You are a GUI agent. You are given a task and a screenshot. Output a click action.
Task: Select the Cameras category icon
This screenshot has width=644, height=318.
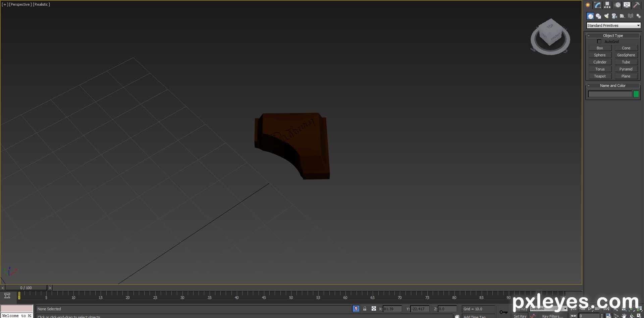click(x=614, y=16)
